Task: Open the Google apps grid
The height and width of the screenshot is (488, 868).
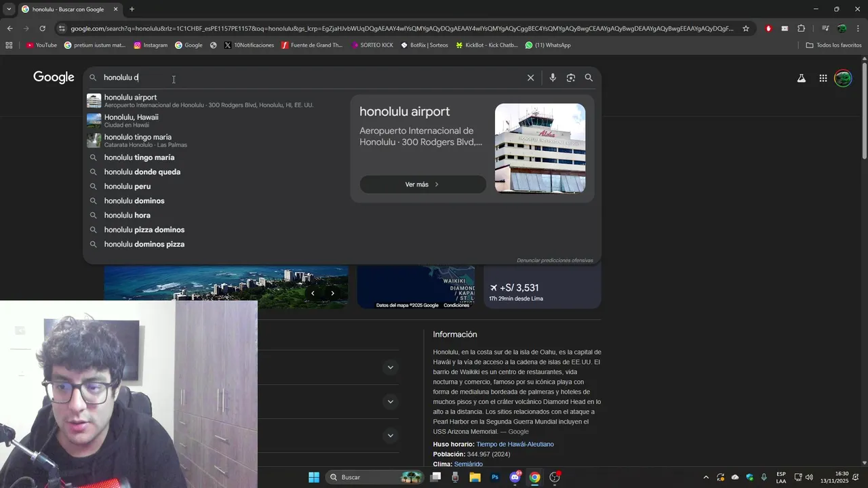Action: (x=823, y=79)
